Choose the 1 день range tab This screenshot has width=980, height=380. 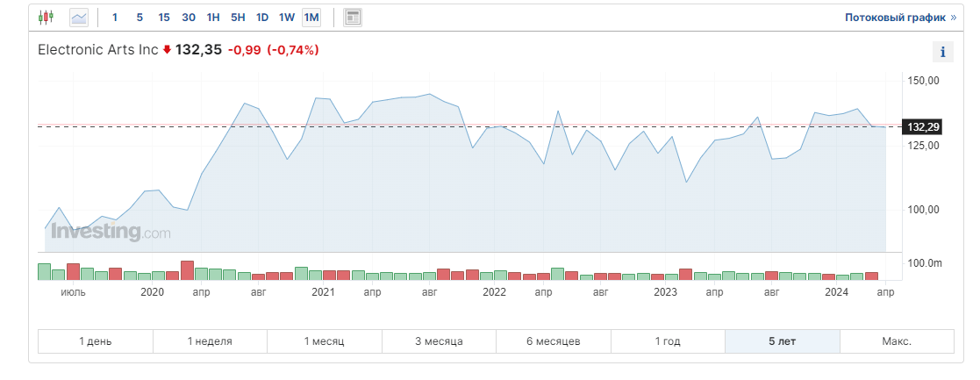coord(96,341)
